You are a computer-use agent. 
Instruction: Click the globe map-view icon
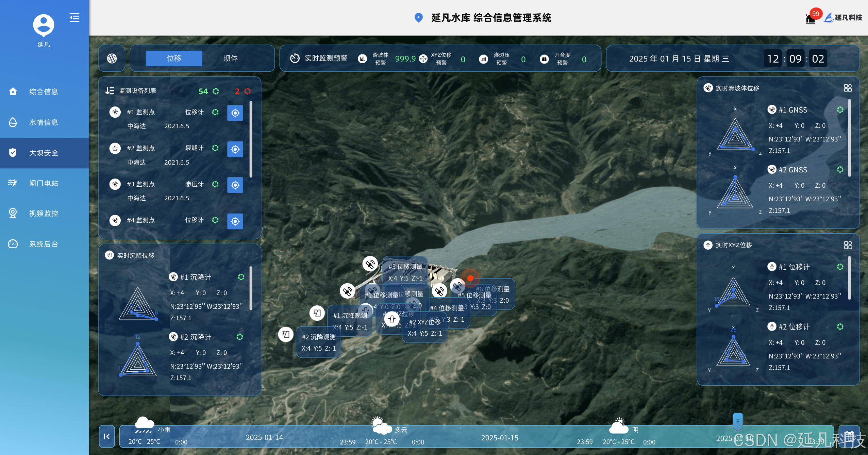click(x=112, y=58)
